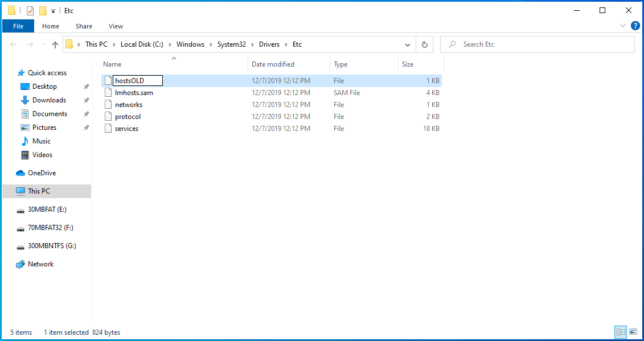Click the folder icon in the address bar

tap(69, 44)
